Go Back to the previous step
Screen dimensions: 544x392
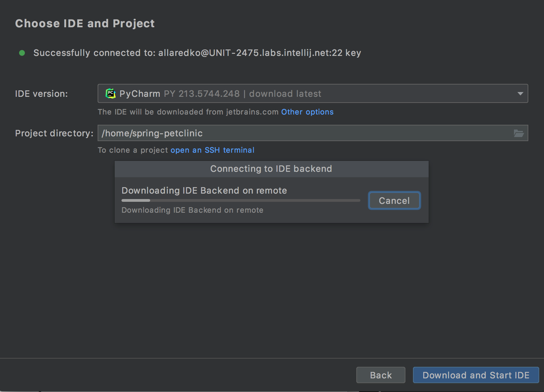[381, 375]
